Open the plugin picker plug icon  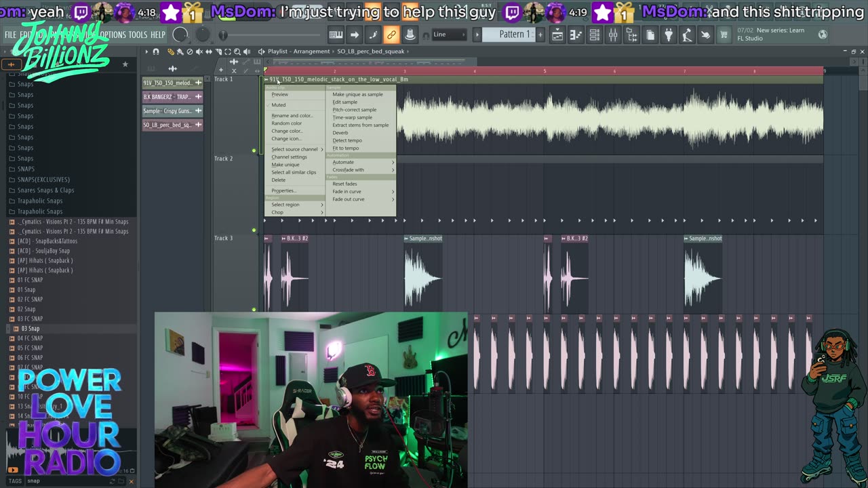point(669,35)
